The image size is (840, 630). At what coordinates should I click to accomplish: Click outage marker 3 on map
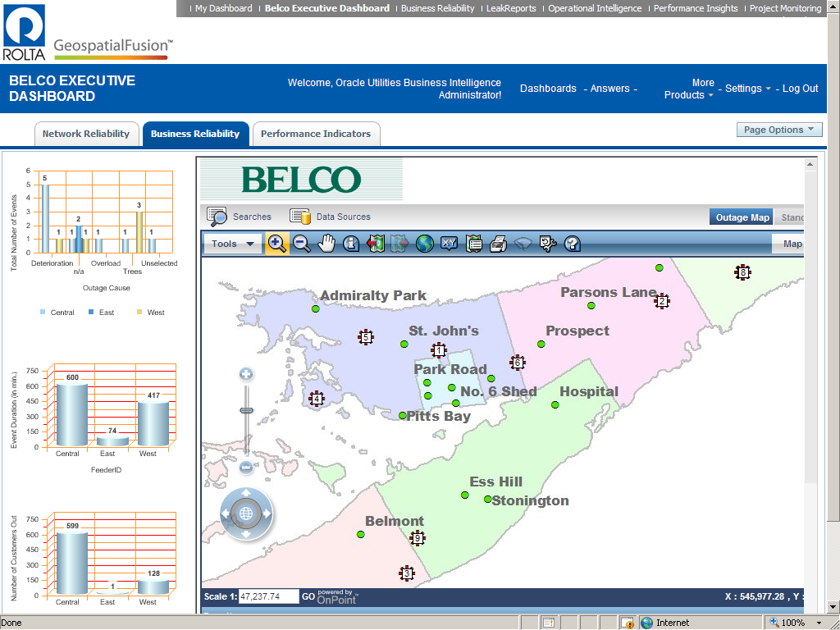point(407,573)
